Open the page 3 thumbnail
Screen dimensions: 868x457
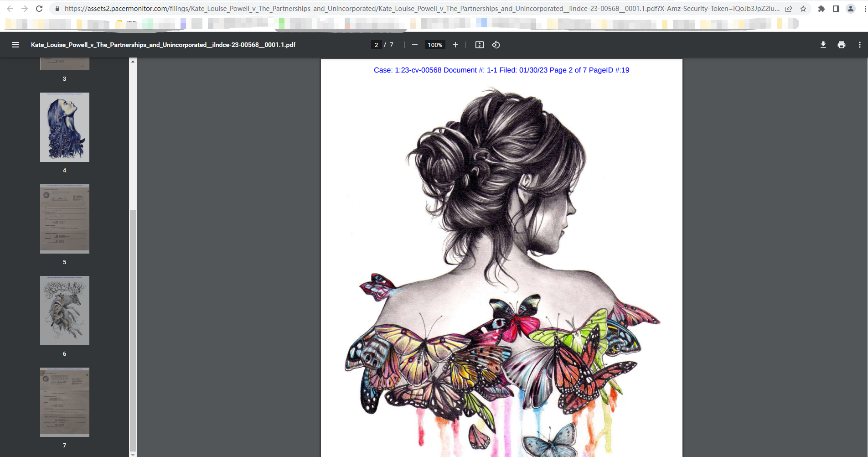[x=65, y=64]
